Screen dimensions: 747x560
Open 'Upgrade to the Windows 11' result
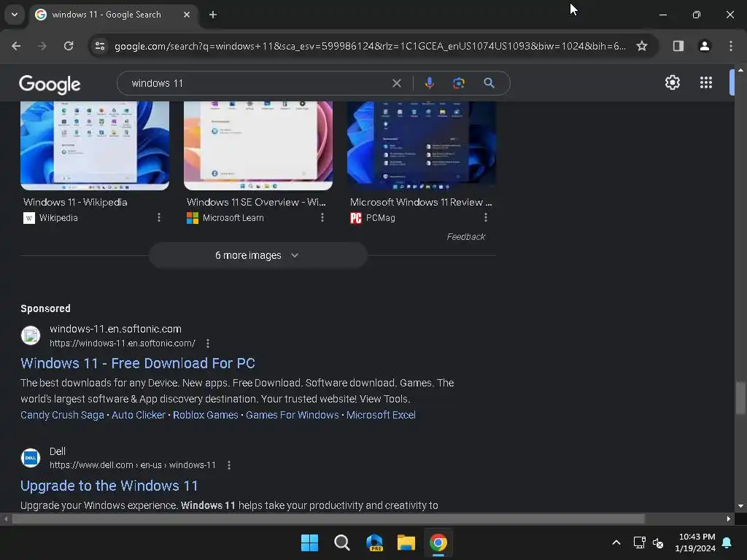tap(109, 486)
